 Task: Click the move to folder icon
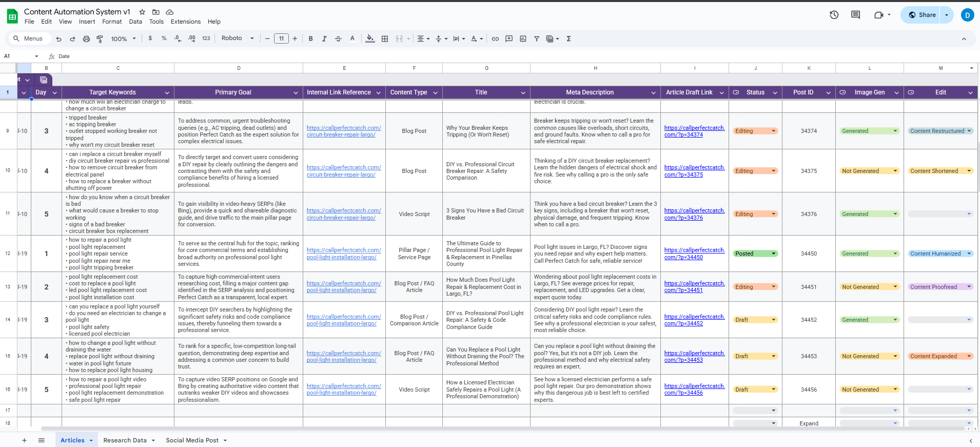(x=156, y=12)
